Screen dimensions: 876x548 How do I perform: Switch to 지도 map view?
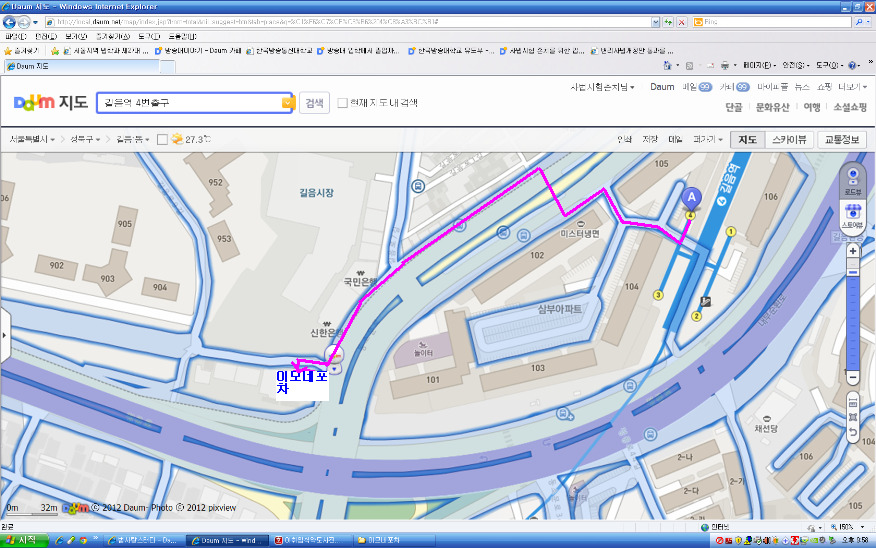pyautogui.click(x=748, y=140)
